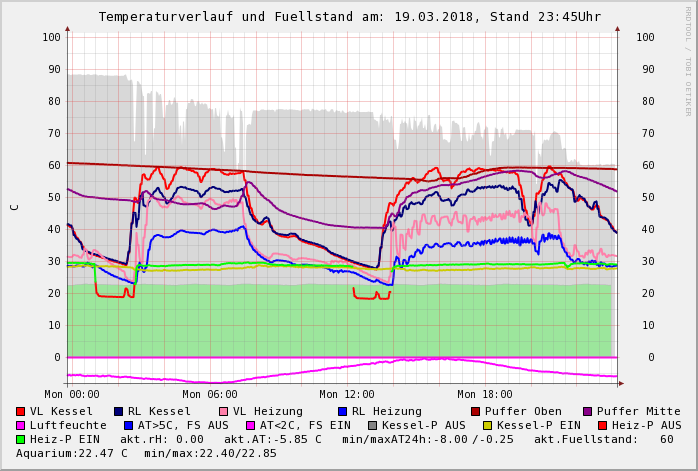
Task: Click the Mon 18:00 time axis label
Action: click(x=485, y=394)
